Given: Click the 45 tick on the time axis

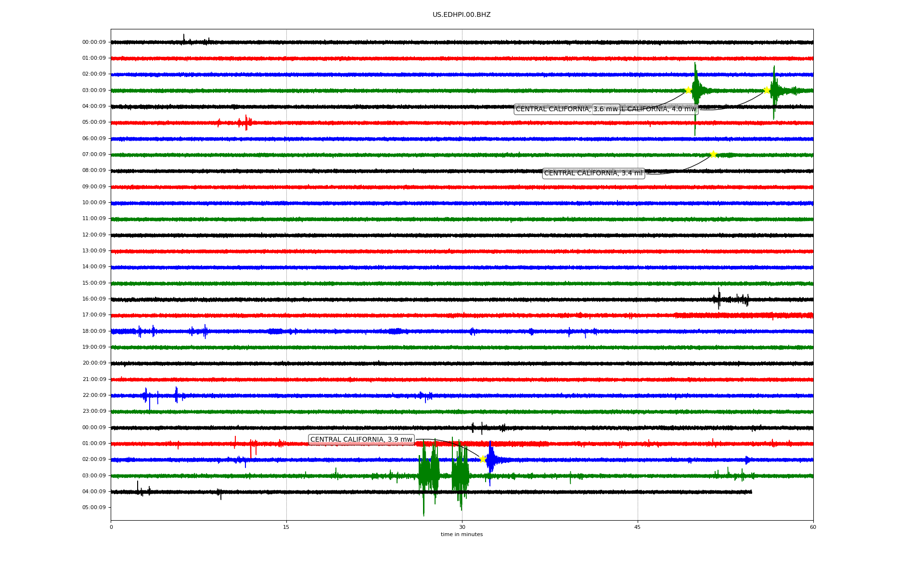Looking at the screenshot, I should 637,527.
